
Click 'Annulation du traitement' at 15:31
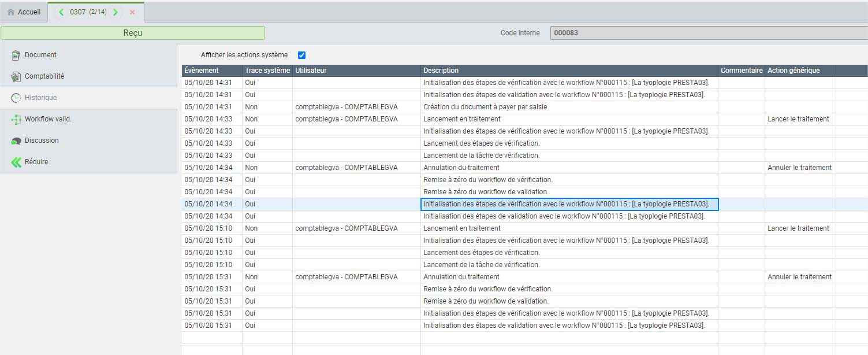coord(461,277)
